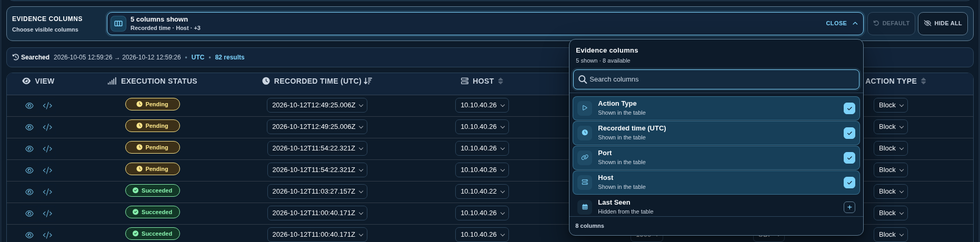Screen dimensions: 980x242
Task: Select the Recorded time (UTC) column option
Action: click(716, 133)
